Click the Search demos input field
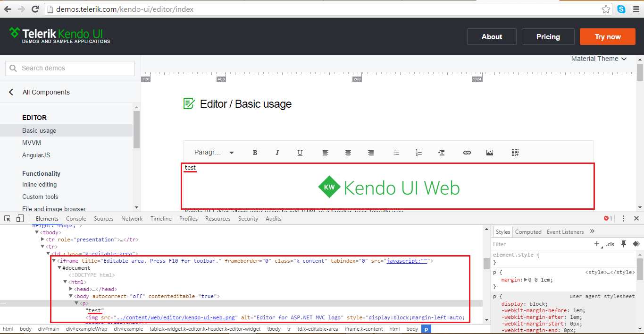Screen dimensions: 644x334 click(70, 68)
